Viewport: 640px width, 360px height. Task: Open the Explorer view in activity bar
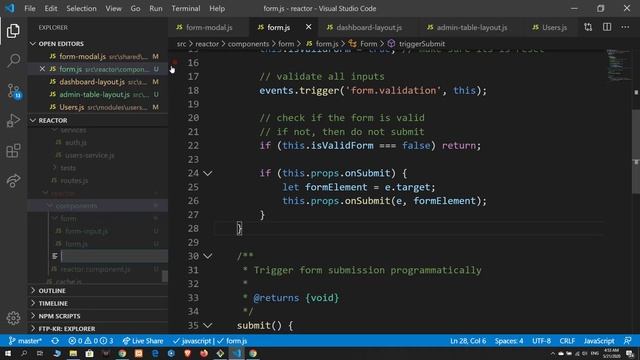pos(13,31)
